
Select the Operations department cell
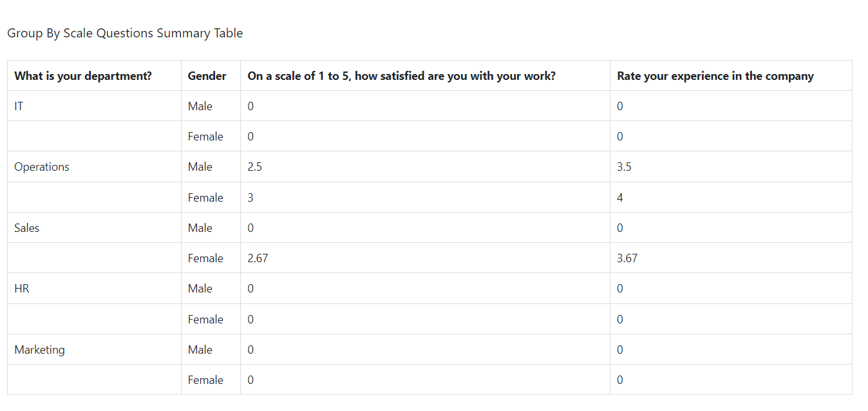[x=42, y=167]
